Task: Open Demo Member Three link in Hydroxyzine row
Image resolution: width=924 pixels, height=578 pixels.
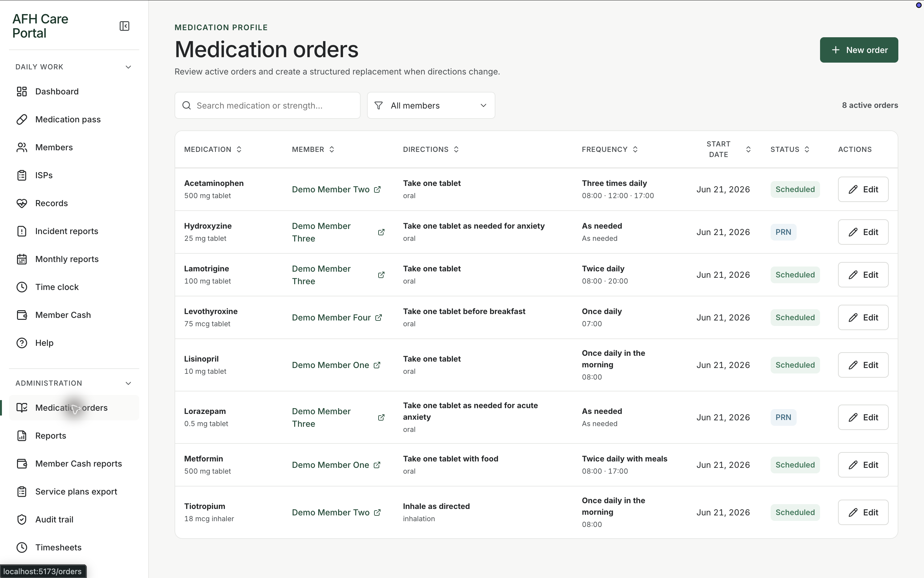Action: pos(338,232)
